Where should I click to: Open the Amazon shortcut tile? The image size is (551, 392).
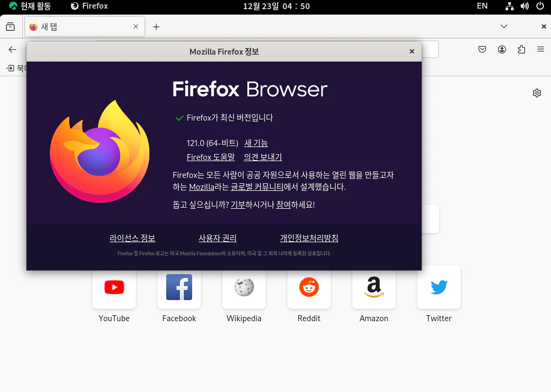pos(374,294)
